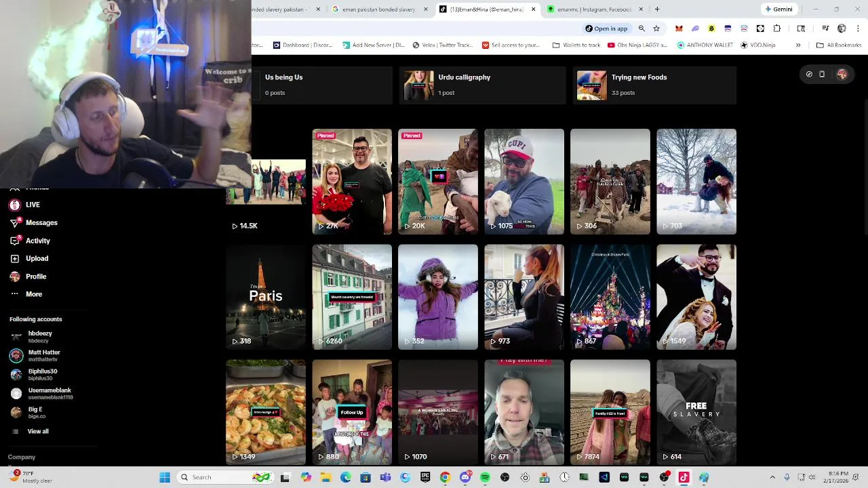Open the Profile avatar in sidebar
The width and height of the screenshot is (868, 488).
point(15,277)
